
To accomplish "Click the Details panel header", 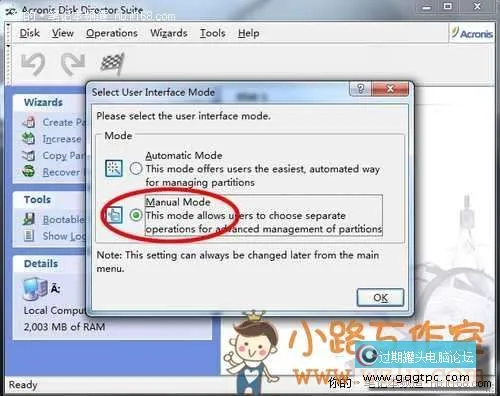I will [41, 263].
